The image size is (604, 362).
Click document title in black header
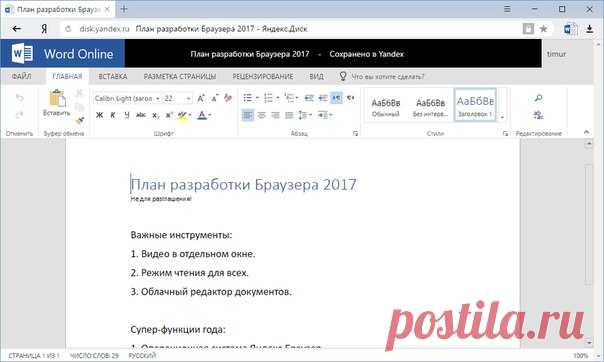[250, 54]
